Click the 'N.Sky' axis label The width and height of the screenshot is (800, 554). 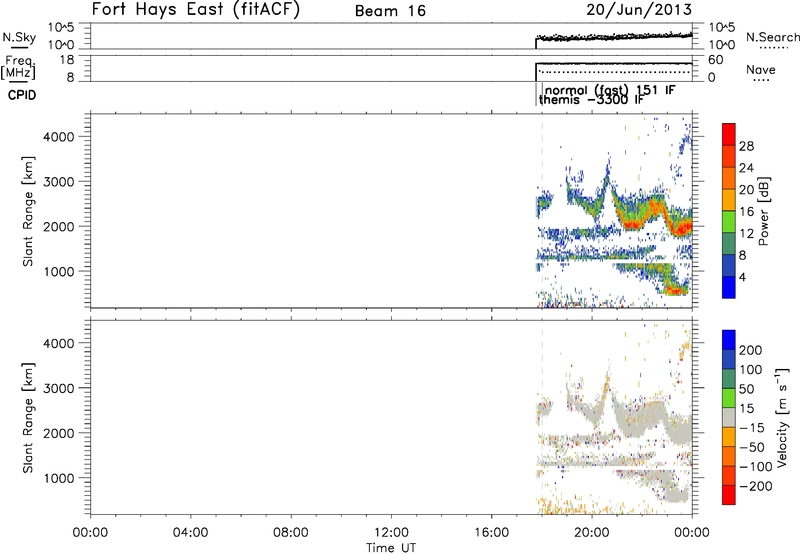19,37
